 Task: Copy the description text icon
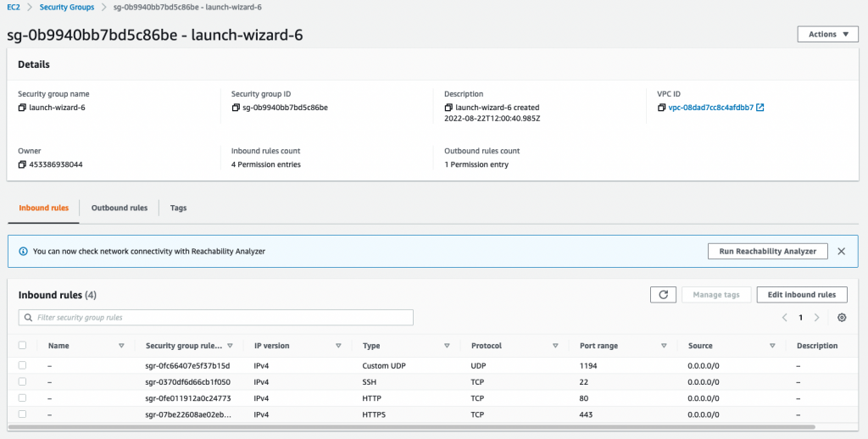tap(448, 108)
